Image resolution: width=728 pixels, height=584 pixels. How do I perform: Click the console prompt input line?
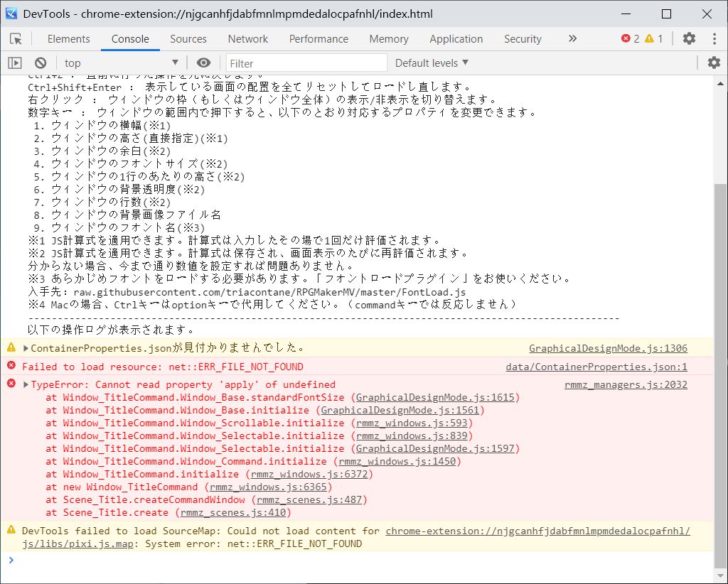(x=362, y=561)
